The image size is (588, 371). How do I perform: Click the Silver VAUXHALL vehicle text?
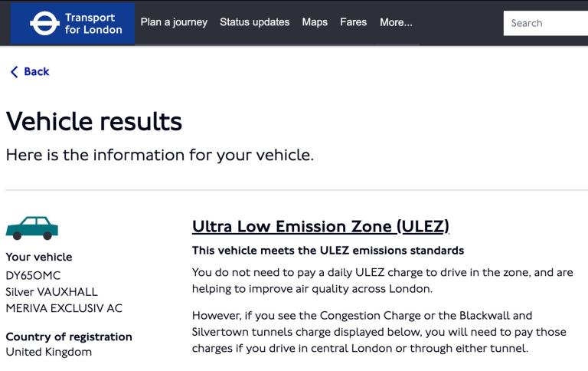(51, 292)
